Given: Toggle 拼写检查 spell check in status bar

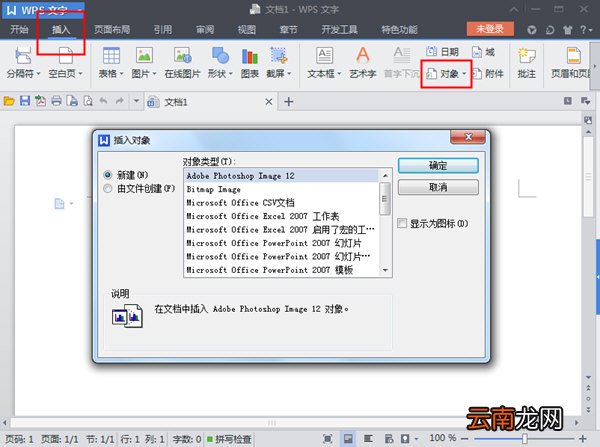Looking at the screenshot, I should coord(229,439).
